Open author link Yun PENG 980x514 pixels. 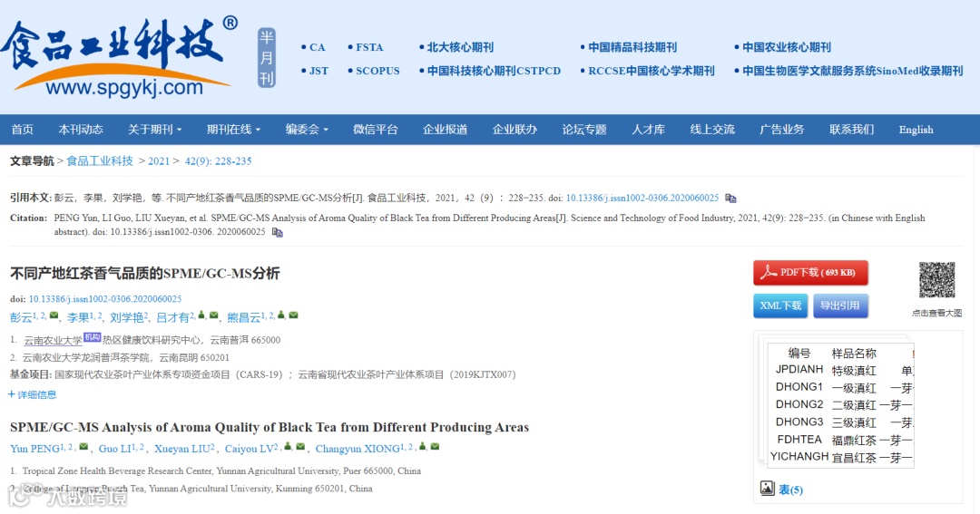point(34,449)
